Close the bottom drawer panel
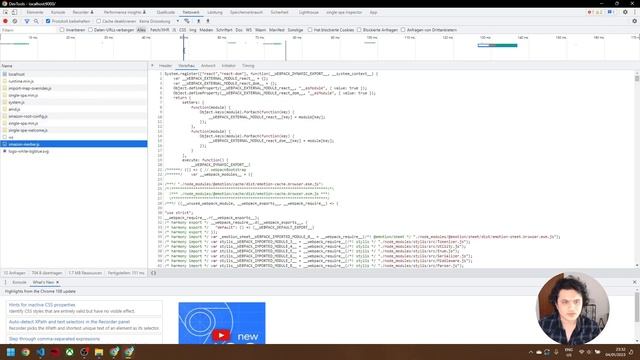 pyautogui.click(x=634, y=282)
